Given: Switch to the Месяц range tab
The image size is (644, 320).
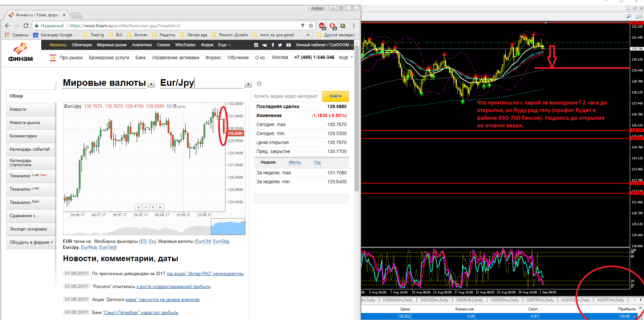Looking at the screenshot, I should (x=295, y=162).
